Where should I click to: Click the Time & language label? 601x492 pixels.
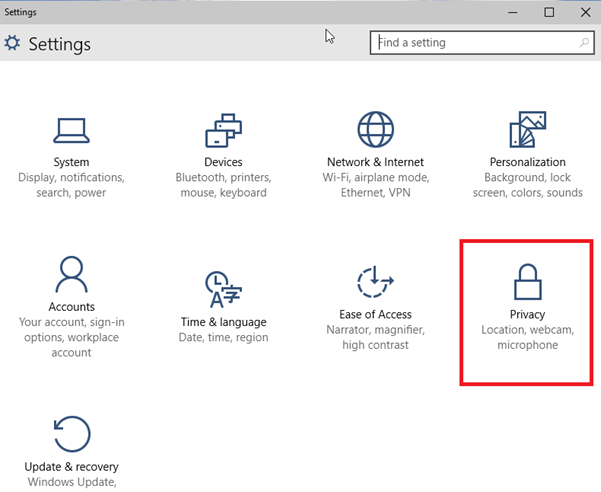223,322
